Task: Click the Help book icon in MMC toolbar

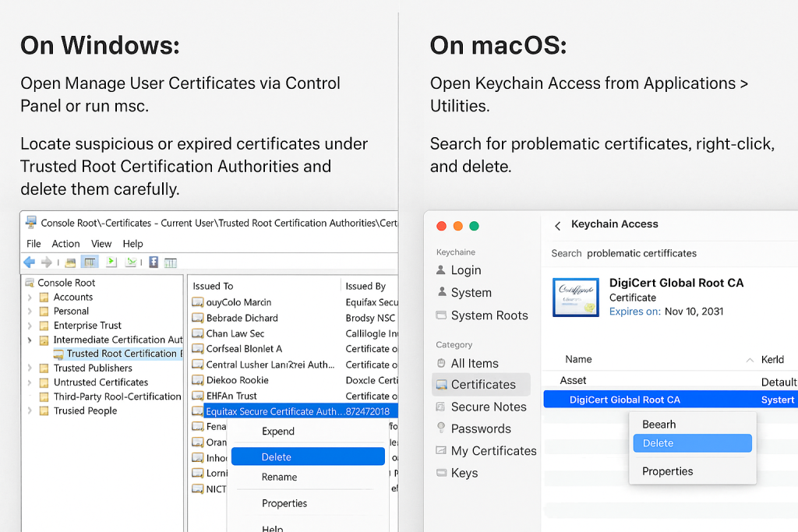Action: [x=154, y=262]
